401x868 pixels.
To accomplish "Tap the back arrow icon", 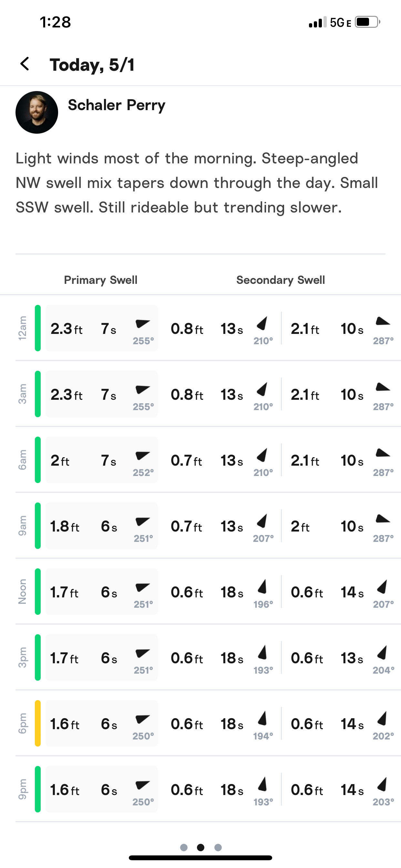I will [25, 64].
